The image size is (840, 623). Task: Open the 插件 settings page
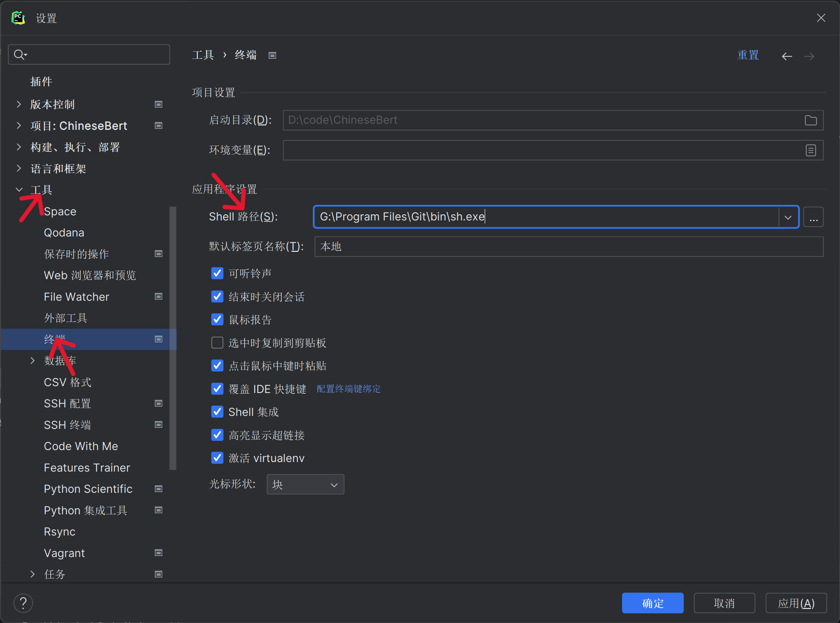[41, 81]
